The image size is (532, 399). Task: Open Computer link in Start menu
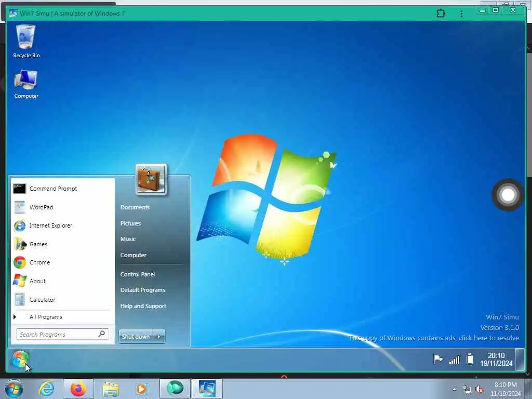[x=134, y=255]
